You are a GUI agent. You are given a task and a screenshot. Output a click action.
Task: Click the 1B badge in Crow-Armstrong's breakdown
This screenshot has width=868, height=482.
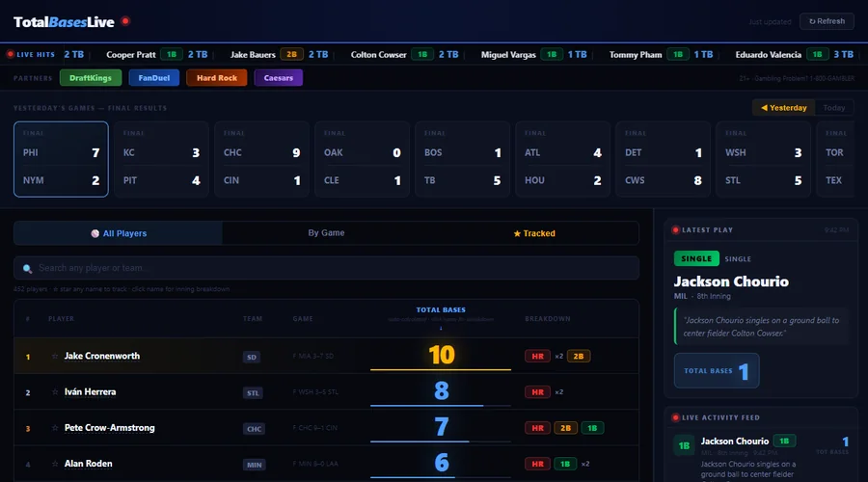tap(592, 428)
